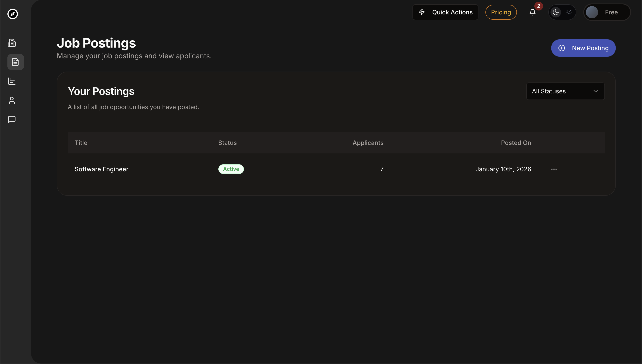Click the Software Engineer posting title
Image resolution: width=642 pixels, height=364 pixels.
pyautogui.click(x=101, y=169)
